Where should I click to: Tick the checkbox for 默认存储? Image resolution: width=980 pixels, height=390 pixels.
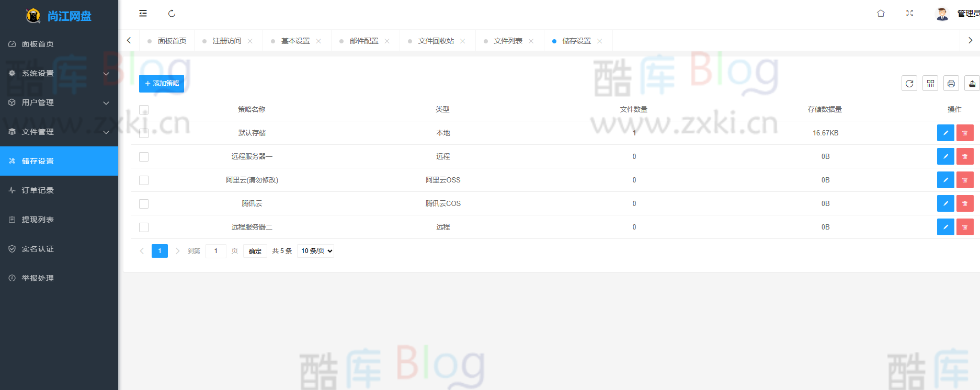pos(144,133)
